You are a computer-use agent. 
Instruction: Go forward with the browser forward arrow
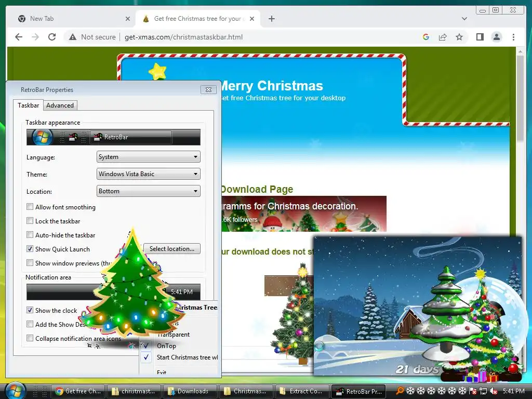point(35,37)
